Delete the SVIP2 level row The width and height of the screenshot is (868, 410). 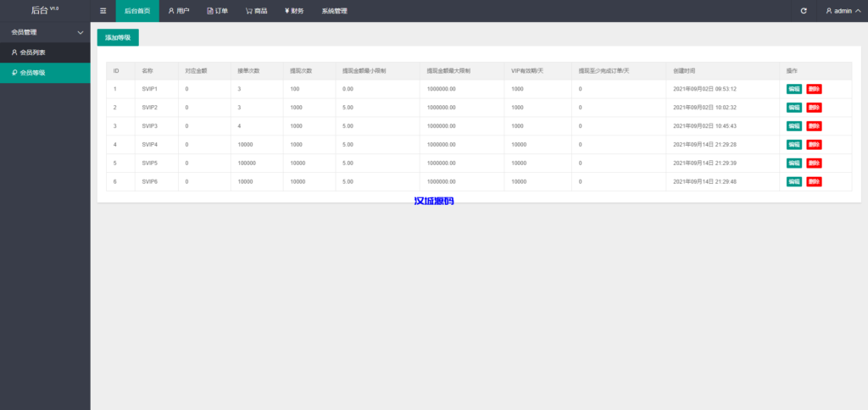[x=814, y=108]
